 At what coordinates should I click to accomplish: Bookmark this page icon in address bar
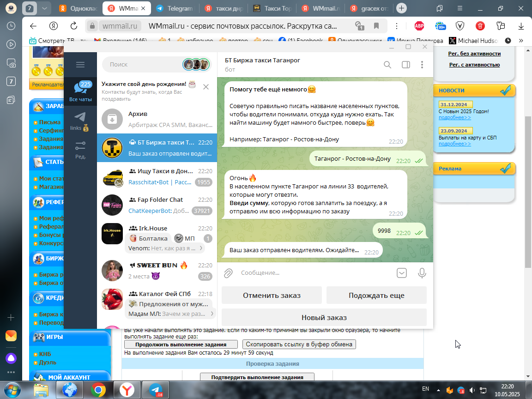coord(376,26)
